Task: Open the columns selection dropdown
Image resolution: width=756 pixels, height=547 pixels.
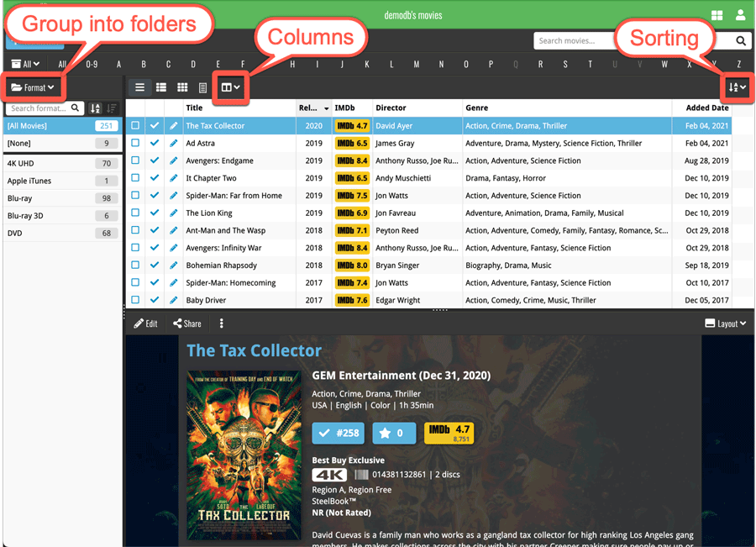Action: click(x=230, y=87)
